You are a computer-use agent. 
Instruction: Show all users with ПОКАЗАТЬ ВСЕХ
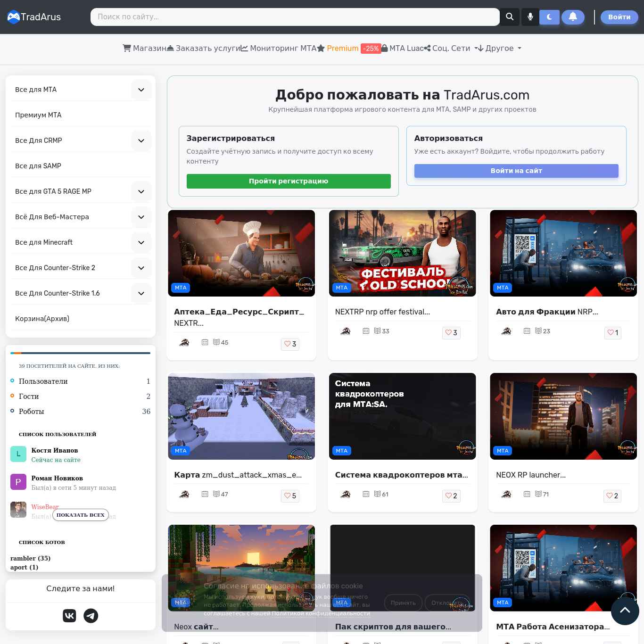81,515
